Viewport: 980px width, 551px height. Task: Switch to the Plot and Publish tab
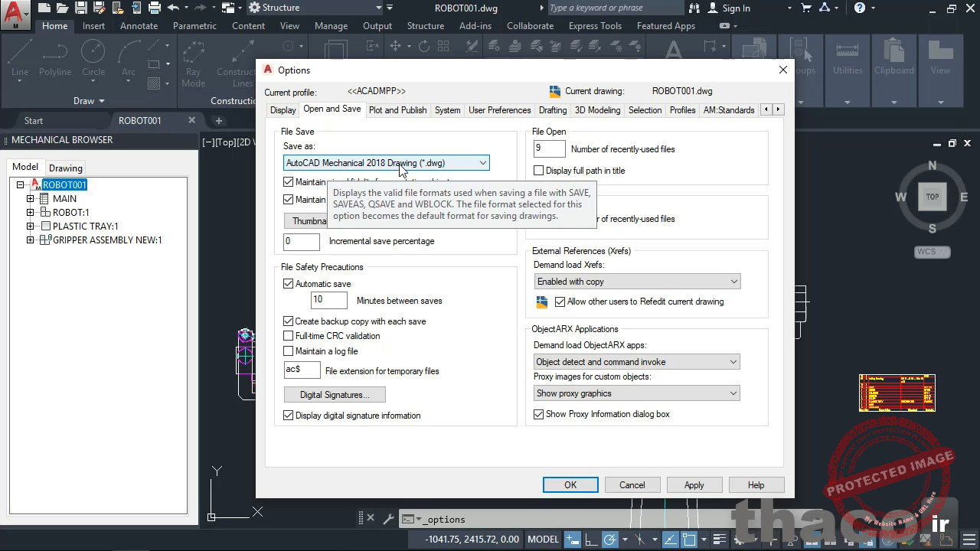click(x=397, y=109)
